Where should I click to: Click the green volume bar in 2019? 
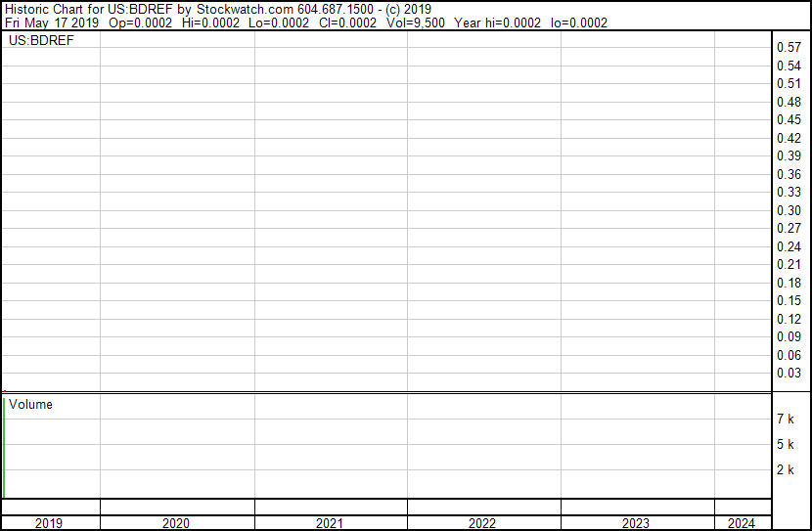pyautogui.click(x=4, y=448)
